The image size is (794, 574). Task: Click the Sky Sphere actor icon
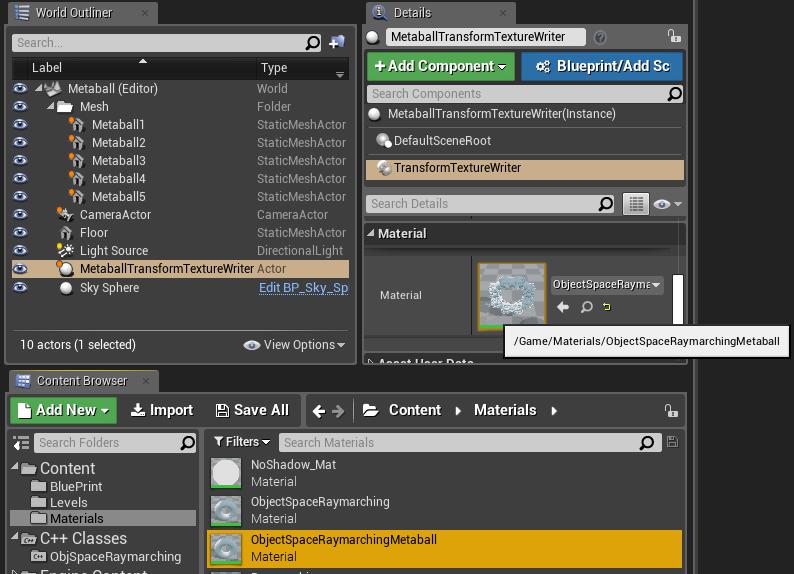click(x=66, y=288)
